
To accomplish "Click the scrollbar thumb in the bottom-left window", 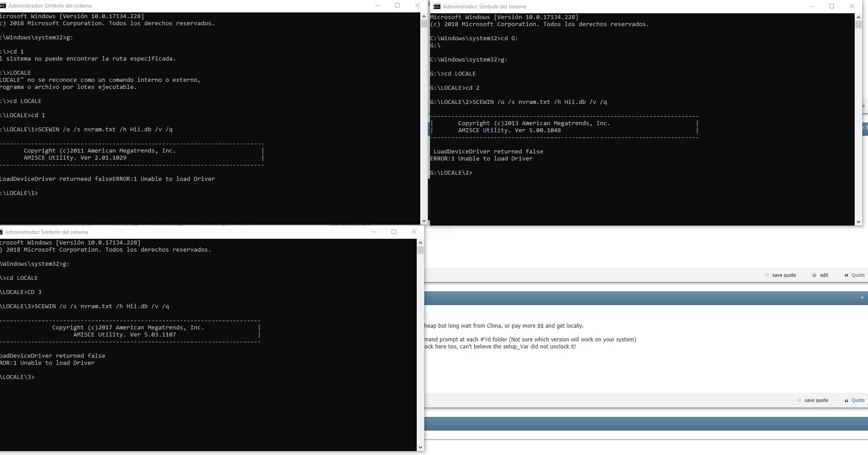I will tap(420, 250).
